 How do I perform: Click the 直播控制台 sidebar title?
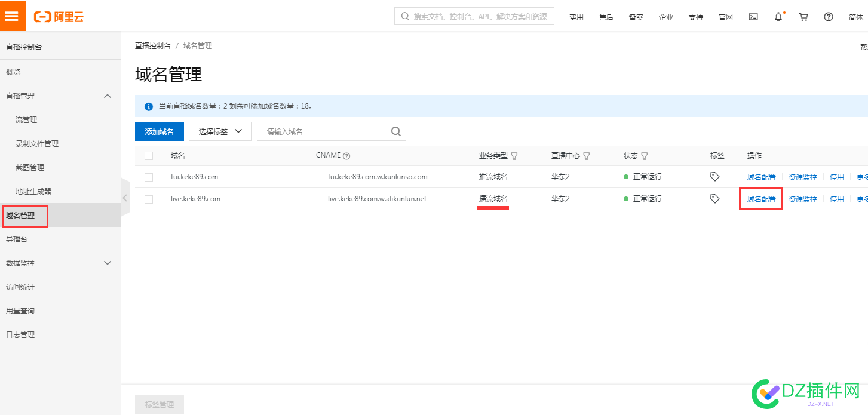coord(24,47)
